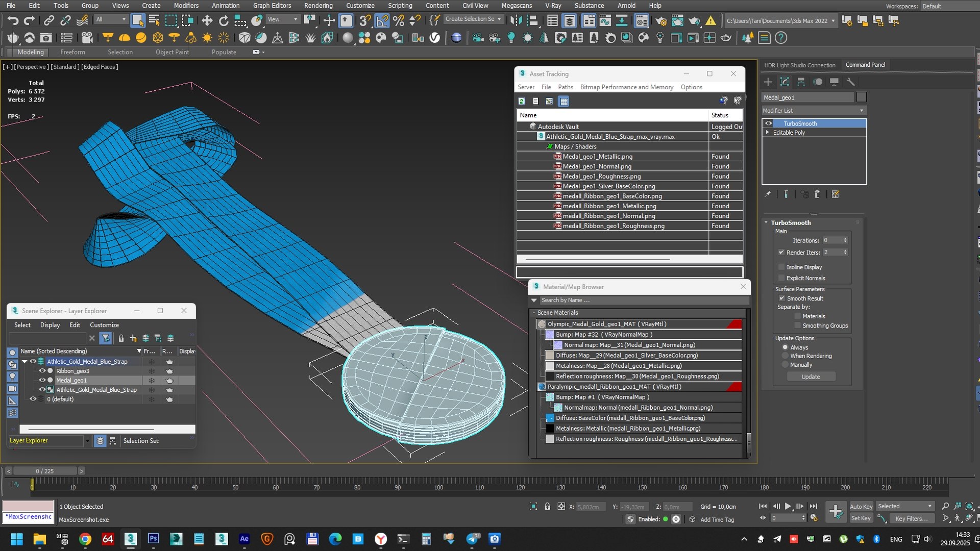The width and height of the screenshot is (980, 551).
Task: Click the object color swatch beside Medal_geo1
Action: click(862, 97)
